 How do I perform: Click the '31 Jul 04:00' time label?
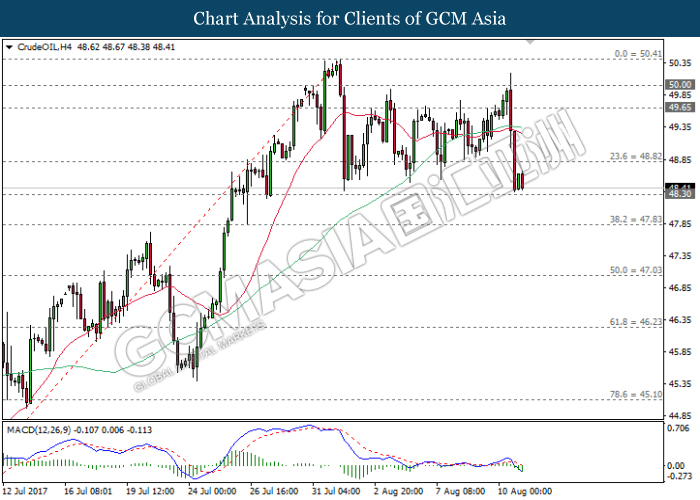coord(336,492)
